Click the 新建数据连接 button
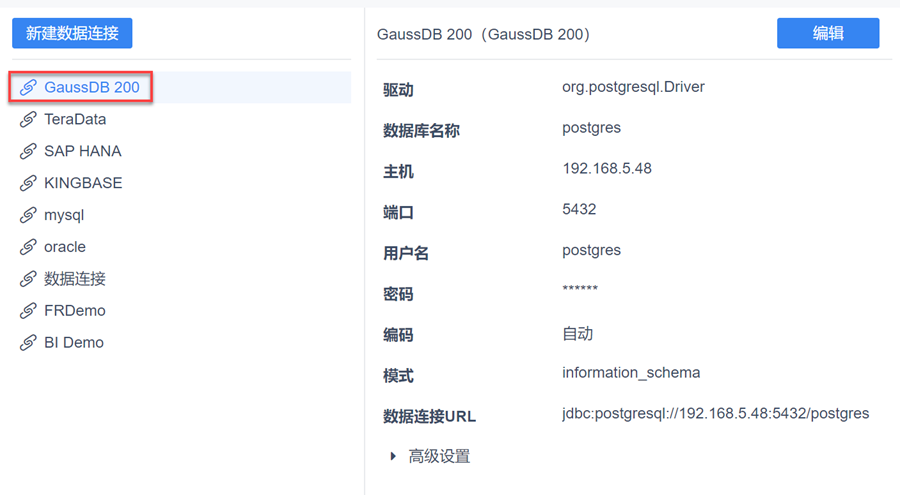The height and width of the screenshot is (496, 900). click(72, 33)
